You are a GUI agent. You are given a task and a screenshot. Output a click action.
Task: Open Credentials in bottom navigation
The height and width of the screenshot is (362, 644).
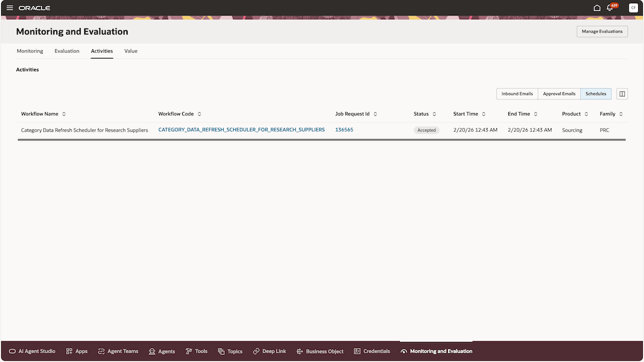(x=372, y=351)
